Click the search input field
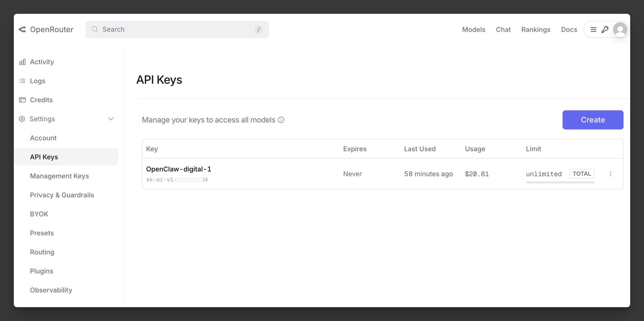This screenshot has height=321, width=644. (177, 30)
